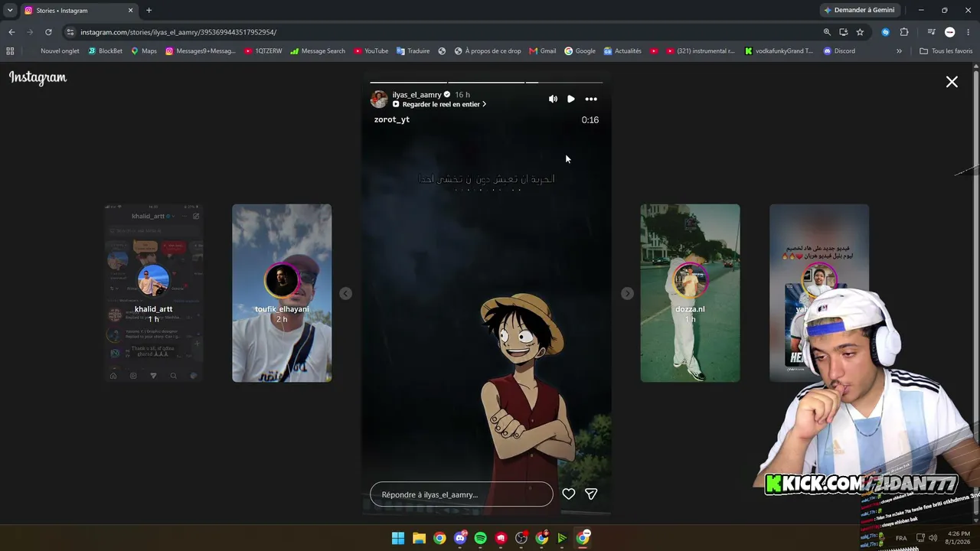
Task: Open the 'À propos de ce drop' bookmark
Action: click(488, 51)
